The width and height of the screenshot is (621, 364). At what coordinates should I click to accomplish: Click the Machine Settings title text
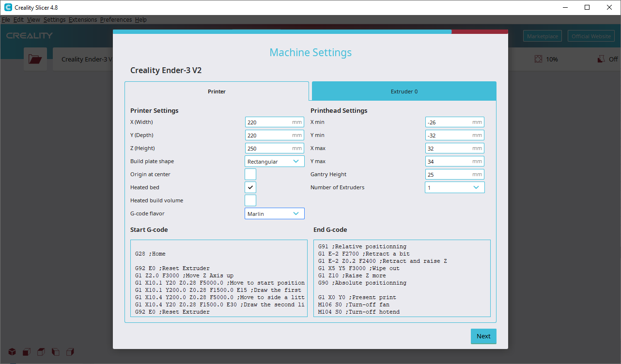point(310,52)
